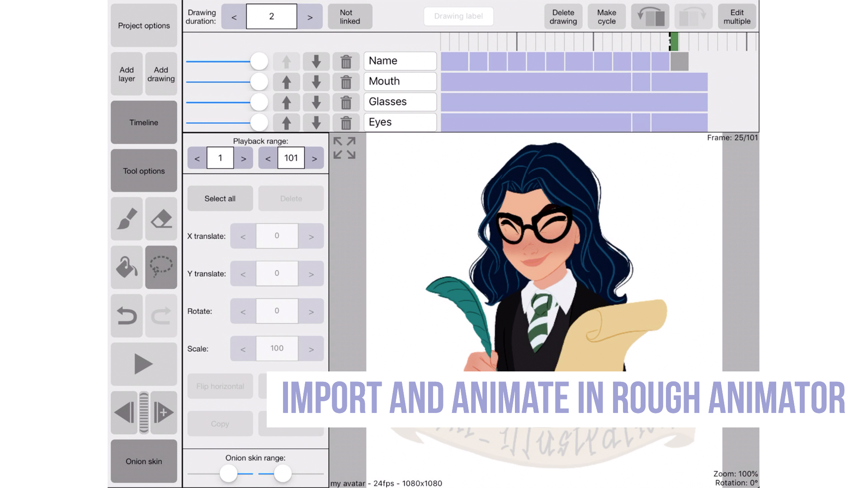Move the Name layer down
The image size is (868, 488).
tap(316, 61)
